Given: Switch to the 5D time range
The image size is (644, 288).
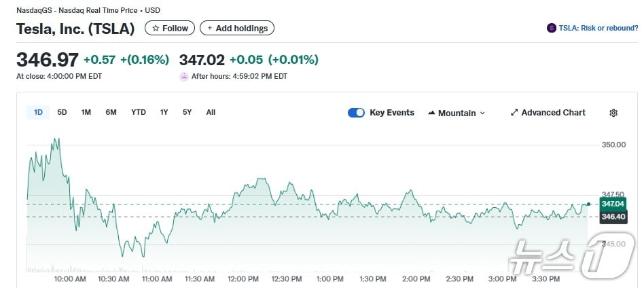Looking at the screenshot, I should tap(62, 113).
